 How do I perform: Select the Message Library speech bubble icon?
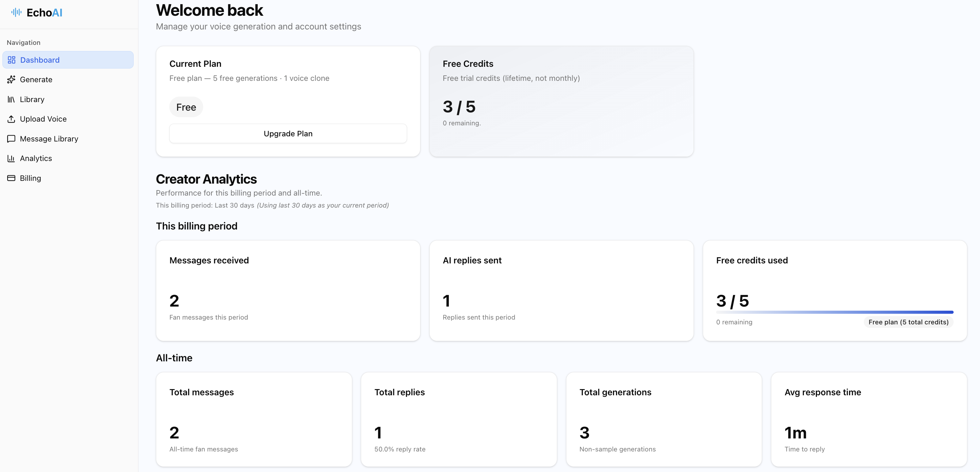[11, 138]
